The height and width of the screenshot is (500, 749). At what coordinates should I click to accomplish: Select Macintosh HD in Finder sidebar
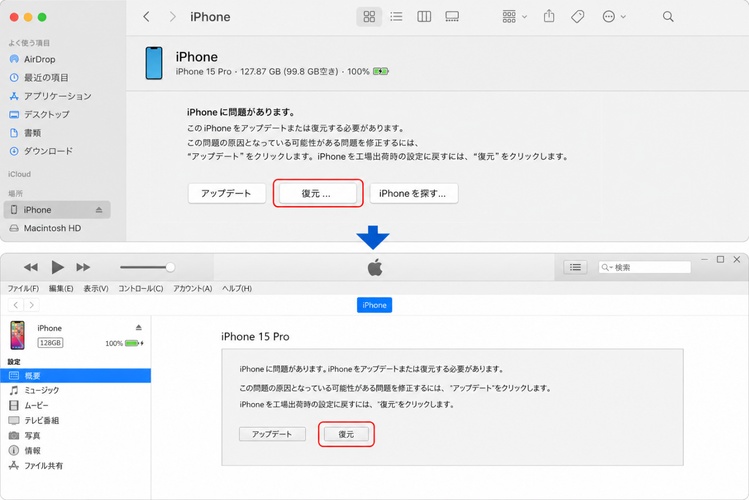[45, 228]
